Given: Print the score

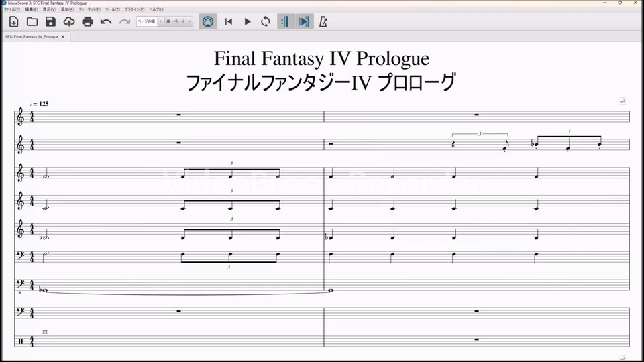Looking at the screenshot, I should (87, 21).
